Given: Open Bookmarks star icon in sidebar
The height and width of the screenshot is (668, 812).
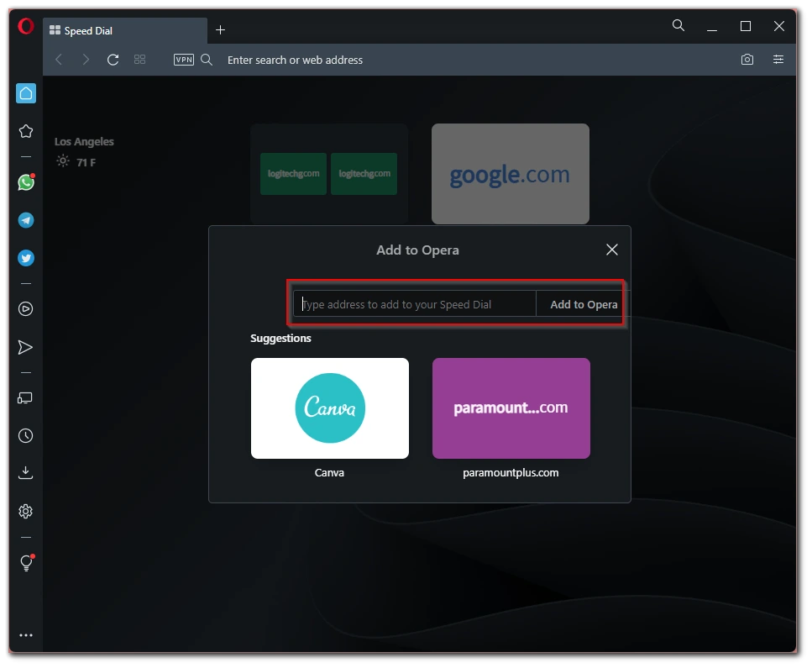Looking at the screenshot, I should coord(26,131).
